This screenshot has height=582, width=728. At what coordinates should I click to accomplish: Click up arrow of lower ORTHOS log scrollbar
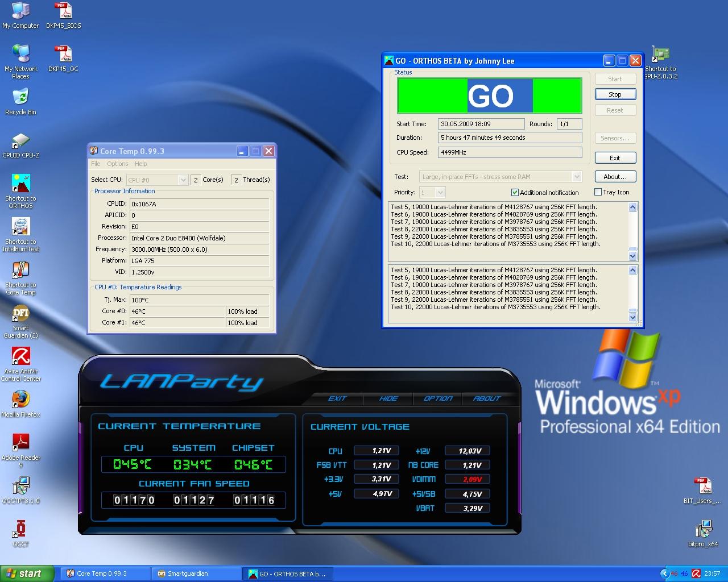pos(632,271)
